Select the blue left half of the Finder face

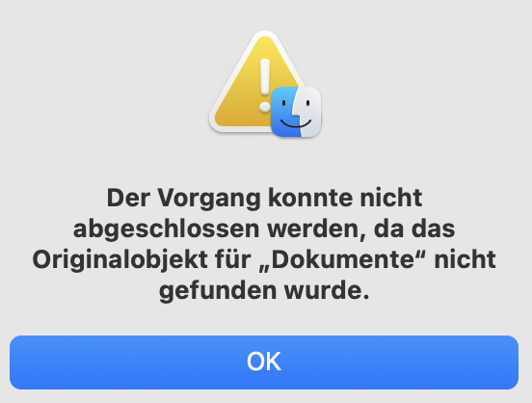tap(283, 112)
